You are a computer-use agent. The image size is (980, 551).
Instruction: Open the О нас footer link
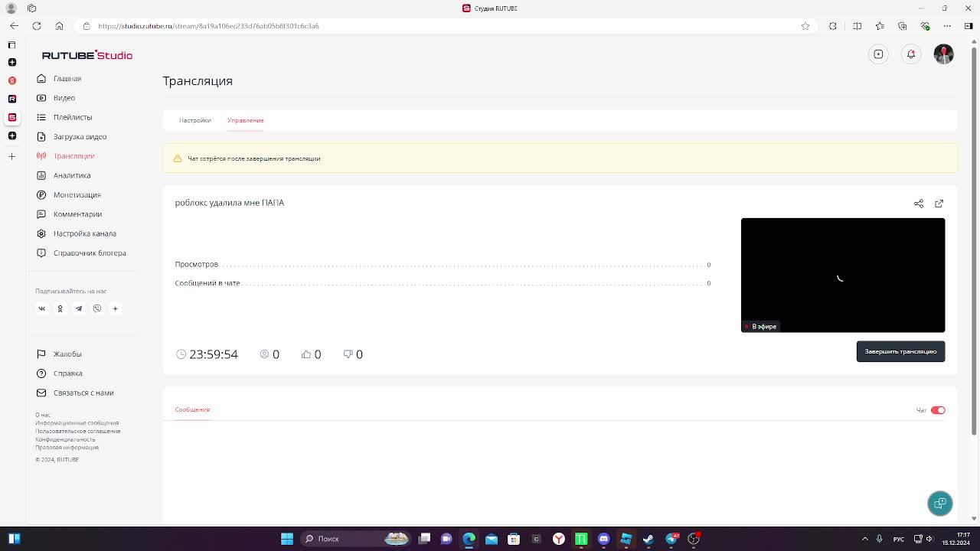pyautogui.click(x=43, y=415)
